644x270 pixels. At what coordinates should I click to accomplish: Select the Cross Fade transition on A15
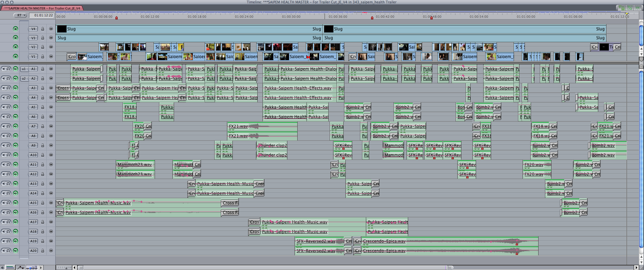coord(230,203)
